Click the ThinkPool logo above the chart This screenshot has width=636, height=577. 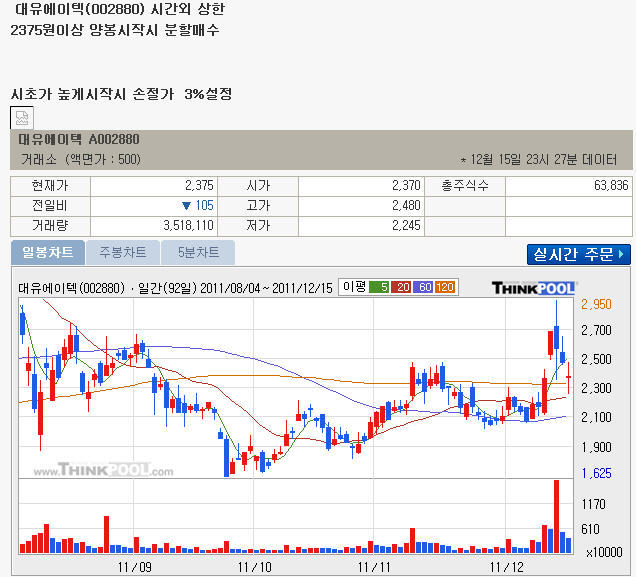(x=534, y=288)
